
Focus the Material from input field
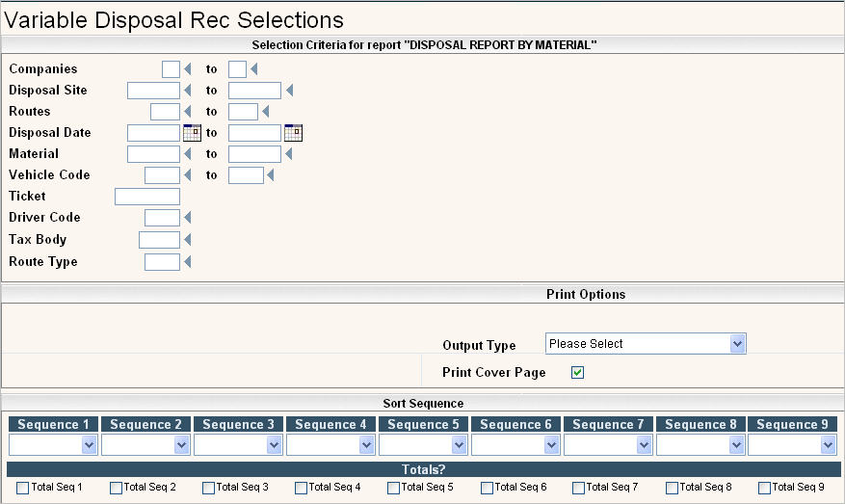[153, 154]
